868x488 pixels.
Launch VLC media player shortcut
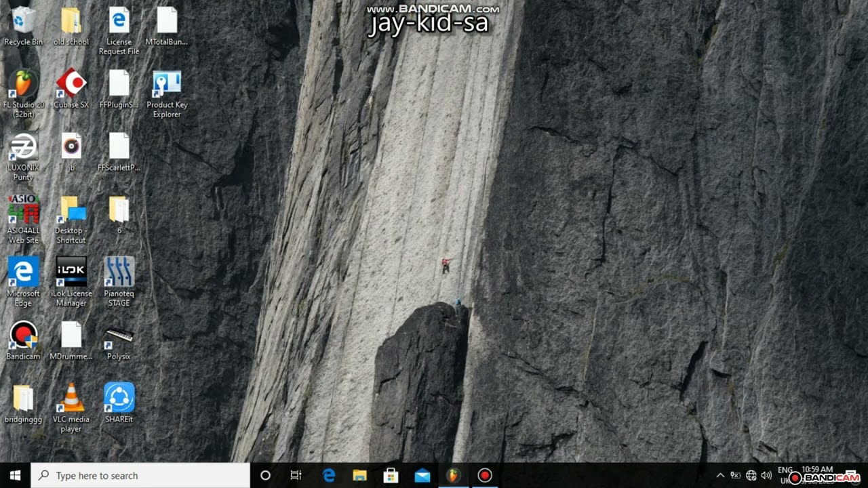pyautogui.click(x=71, y=408)
